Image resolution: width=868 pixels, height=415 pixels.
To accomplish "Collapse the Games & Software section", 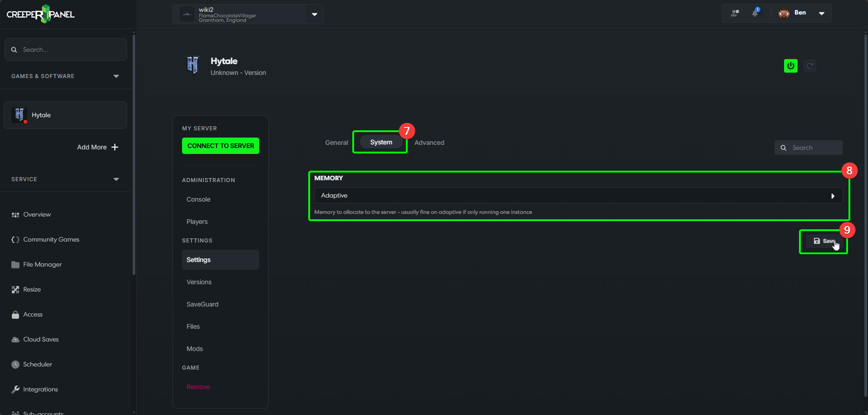I will click(x=116, y=76).
